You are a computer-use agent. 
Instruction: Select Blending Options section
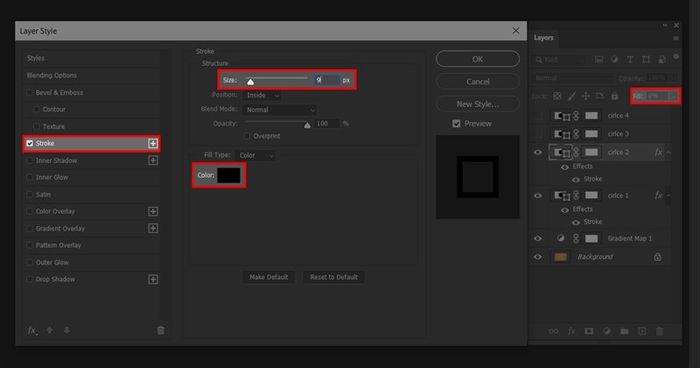[52, 75]
